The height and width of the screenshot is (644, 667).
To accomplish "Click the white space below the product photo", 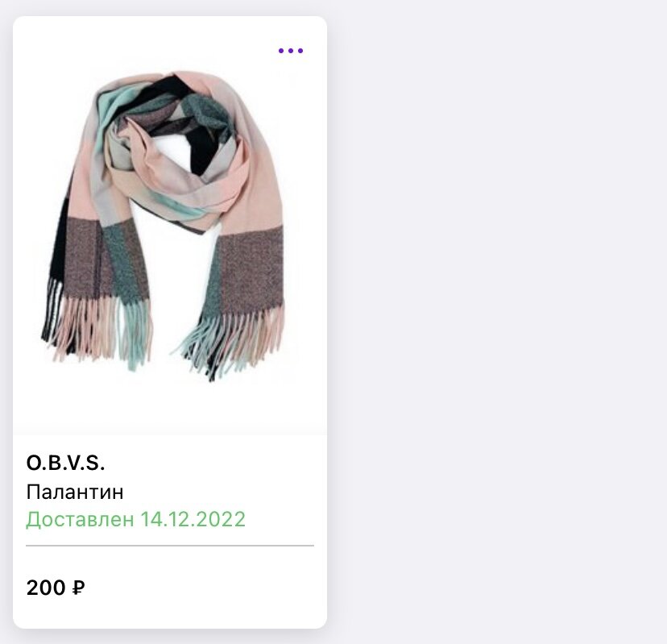I will (x=170, y=409).
